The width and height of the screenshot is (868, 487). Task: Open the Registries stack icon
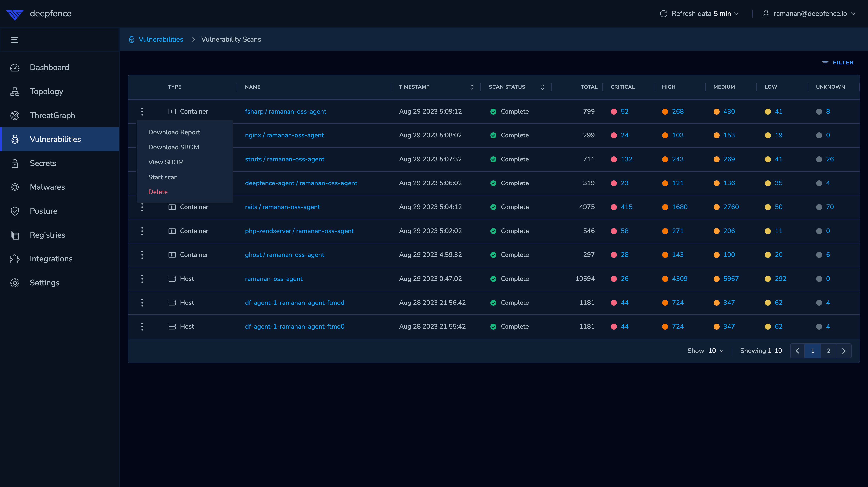15,235
